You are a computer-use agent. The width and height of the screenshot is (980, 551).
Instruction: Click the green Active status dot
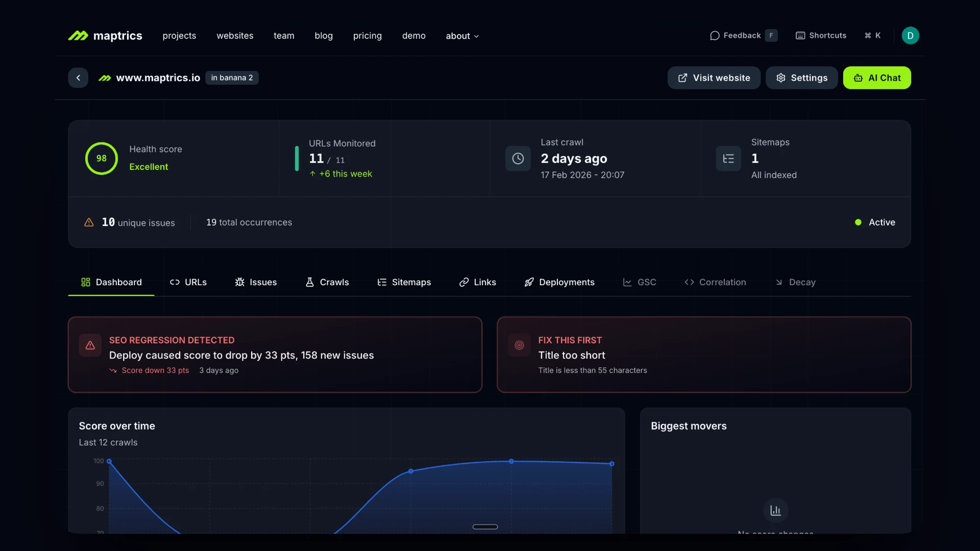858,222
